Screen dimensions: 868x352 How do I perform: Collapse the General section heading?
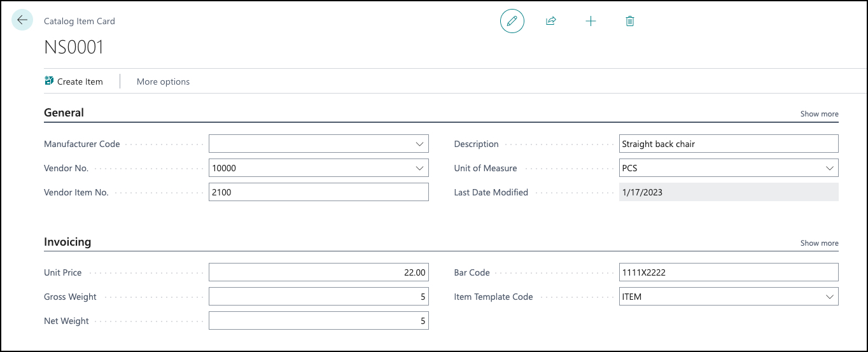point(64,113)
